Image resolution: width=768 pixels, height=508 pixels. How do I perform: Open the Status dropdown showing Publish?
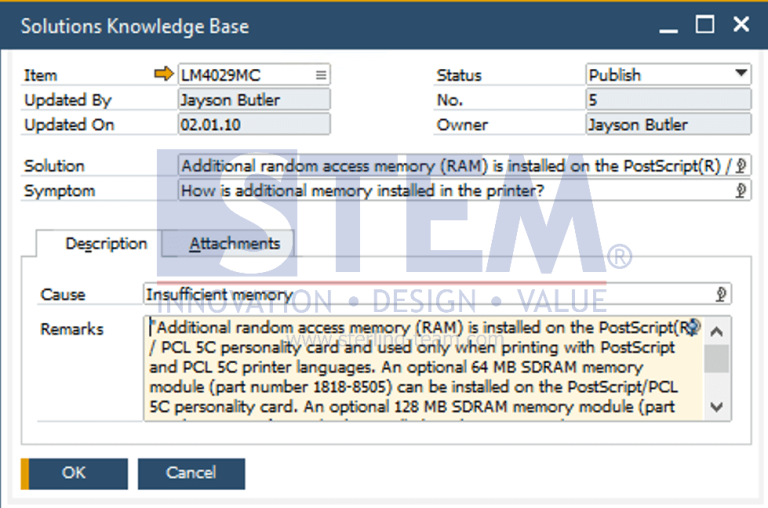point(740,74)
